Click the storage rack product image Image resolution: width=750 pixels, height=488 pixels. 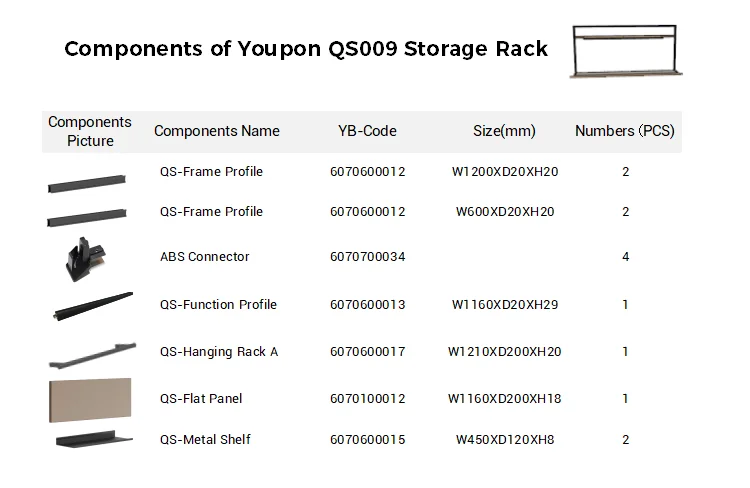628,51
